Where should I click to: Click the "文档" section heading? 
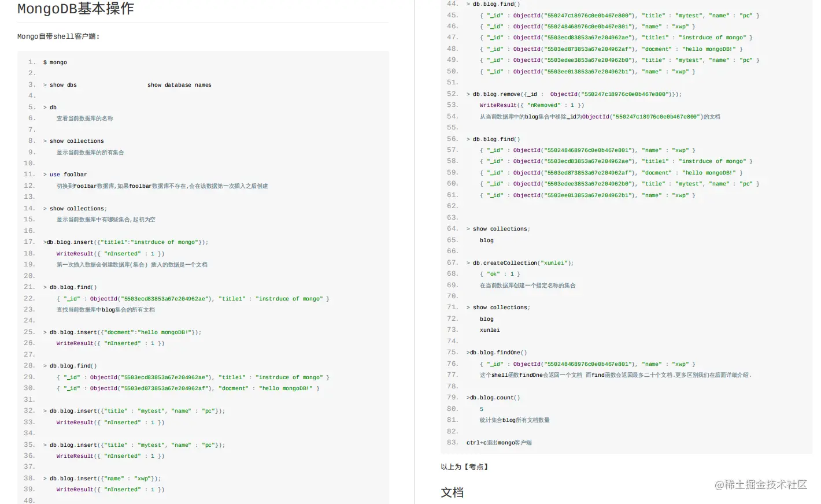click(452, 492)
